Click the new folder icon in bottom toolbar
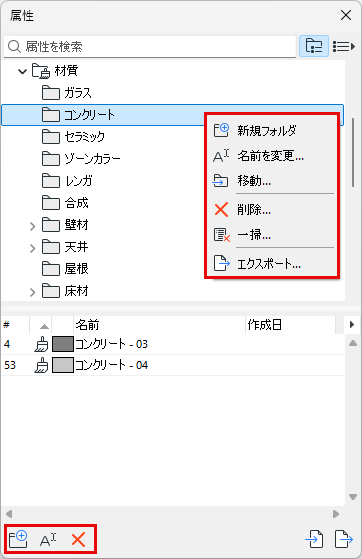The width and height of the screenshot is (362, 559). click(18, 539)
